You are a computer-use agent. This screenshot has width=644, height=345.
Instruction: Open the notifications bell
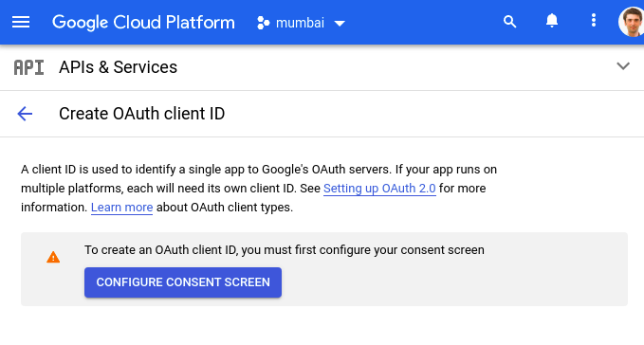tap(552, 21)
